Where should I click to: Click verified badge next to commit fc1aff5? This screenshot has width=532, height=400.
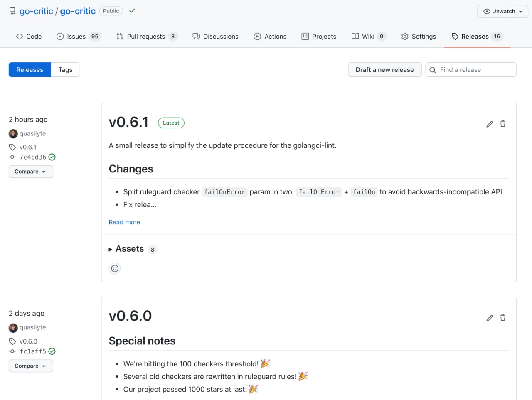pyautogui.click(x=52, y=351)
